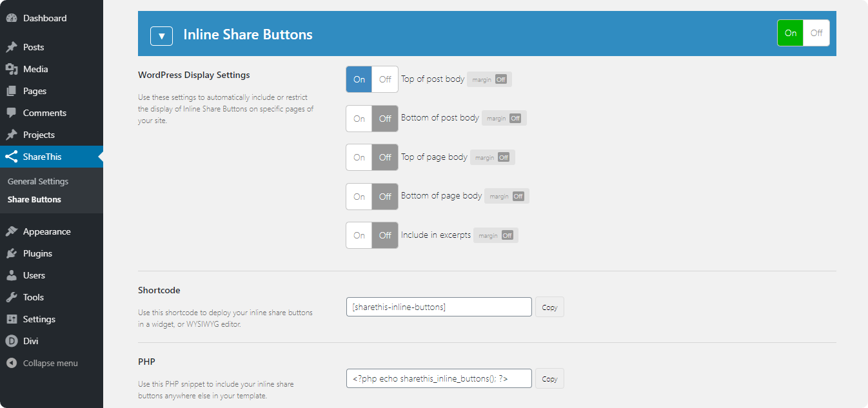868x408 pixels.
Task: Click the Posts pushpin icon
Action: point(12,47)
